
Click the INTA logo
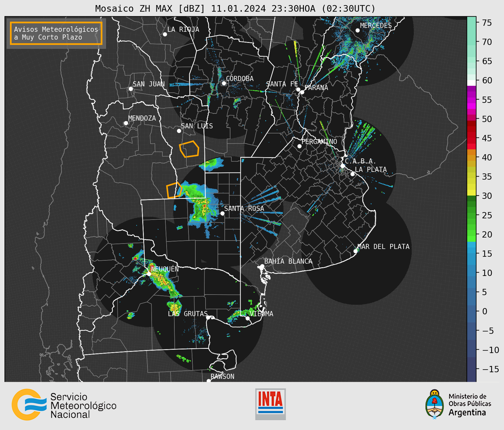(270, 404)
